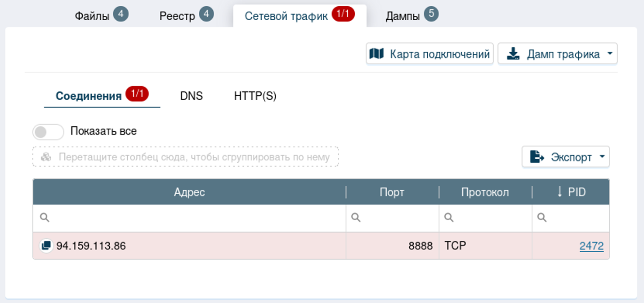Viewport: 644px width, 303px height.
Task: Expand the Экспорт dropdown arrow
Action: pyautogui.click(x=602, y=157)
